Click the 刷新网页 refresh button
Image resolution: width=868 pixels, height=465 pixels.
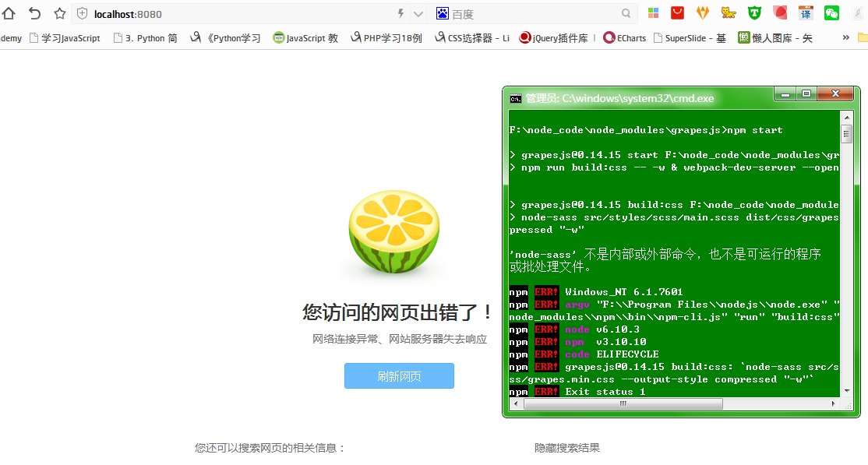click(399, 375)
